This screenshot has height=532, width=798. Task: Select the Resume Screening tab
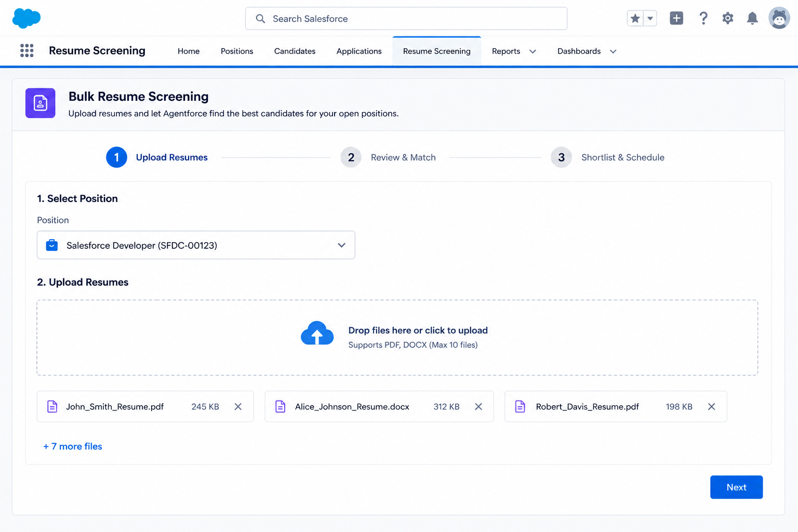tap(437, 51)
